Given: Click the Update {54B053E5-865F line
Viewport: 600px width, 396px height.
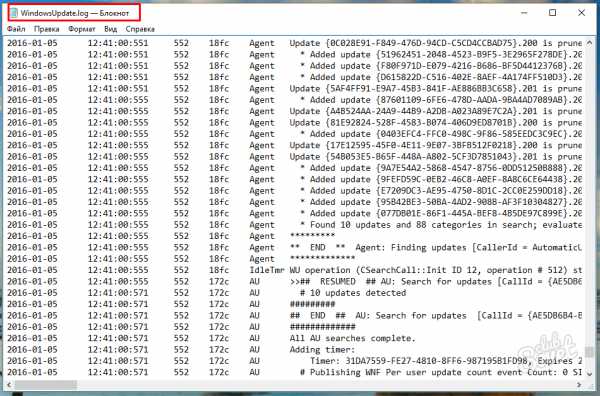Looking at the screenshot, I should [294, 157].
